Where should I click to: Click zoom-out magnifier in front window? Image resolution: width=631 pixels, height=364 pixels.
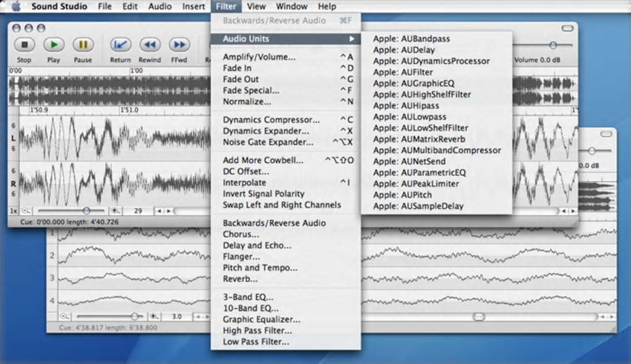click(x=26, y=210)
